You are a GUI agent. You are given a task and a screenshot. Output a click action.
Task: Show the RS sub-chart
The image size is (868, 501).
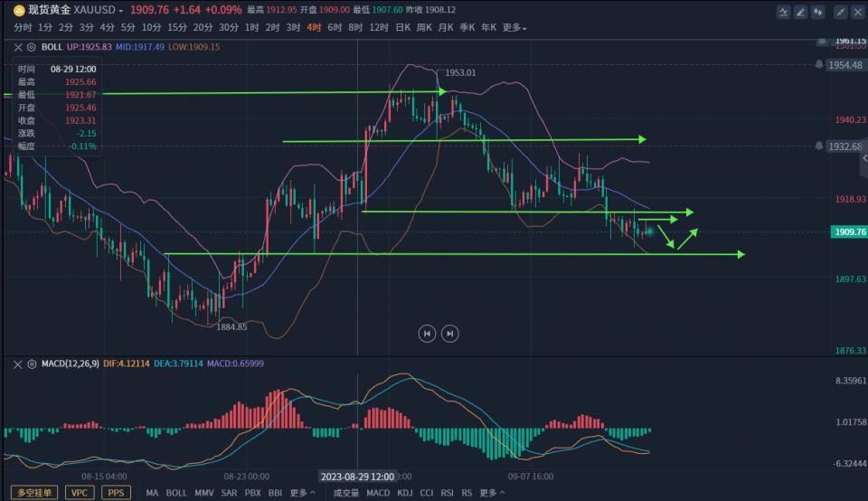click(467, 493)
